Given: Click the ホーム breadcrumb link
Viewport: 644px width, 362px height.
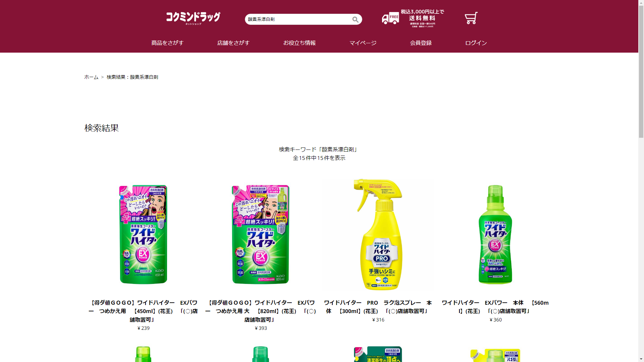Looking at the screenshot, I should click(91, 77).
